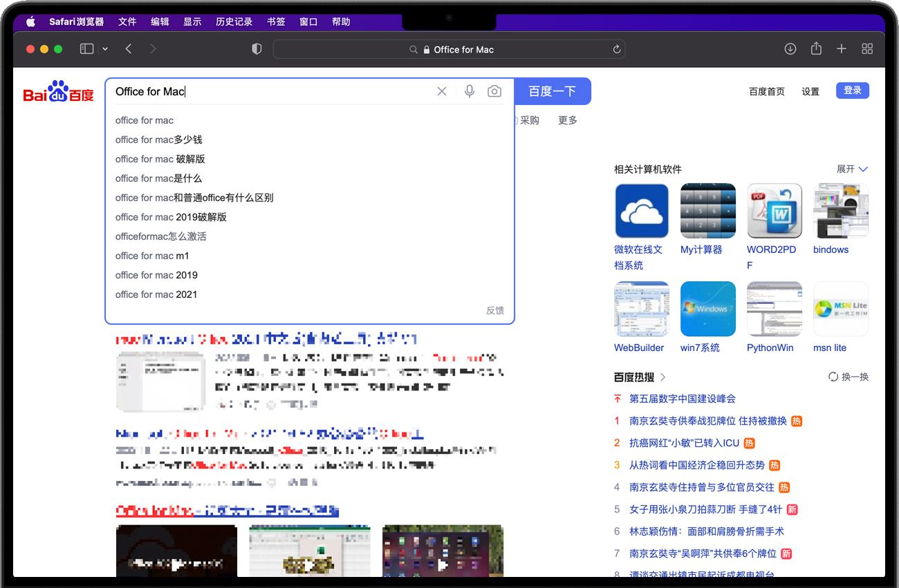Open the 显示 menu

click(192, 22)
